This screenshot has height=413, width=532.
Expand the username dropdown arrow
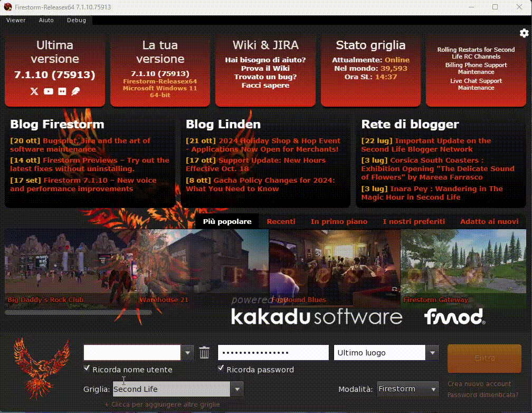pos(188,352)
